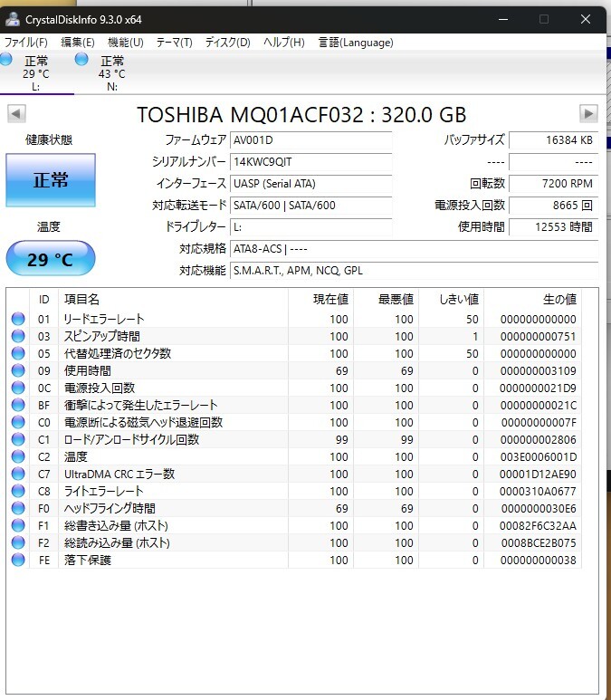Click the 項目名 column header

(x=173, y=299)
